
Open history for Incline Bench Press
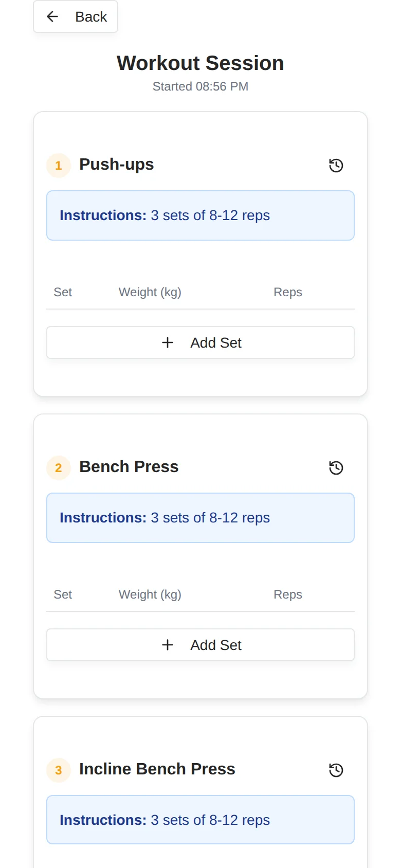click(x=336, y=770)
